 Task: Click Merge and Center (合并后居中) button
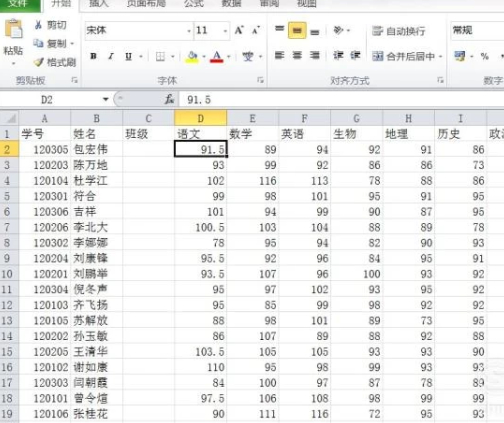tap(403, 56)
